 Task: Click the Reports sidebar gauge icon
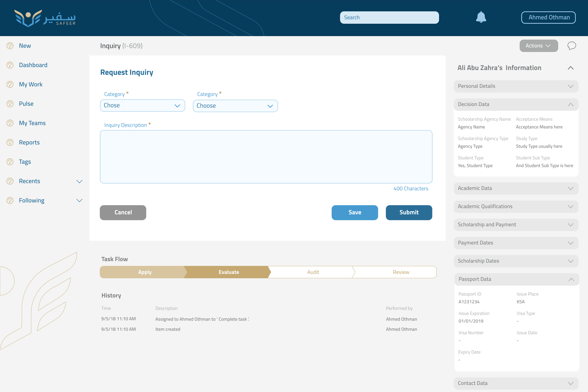10,142
